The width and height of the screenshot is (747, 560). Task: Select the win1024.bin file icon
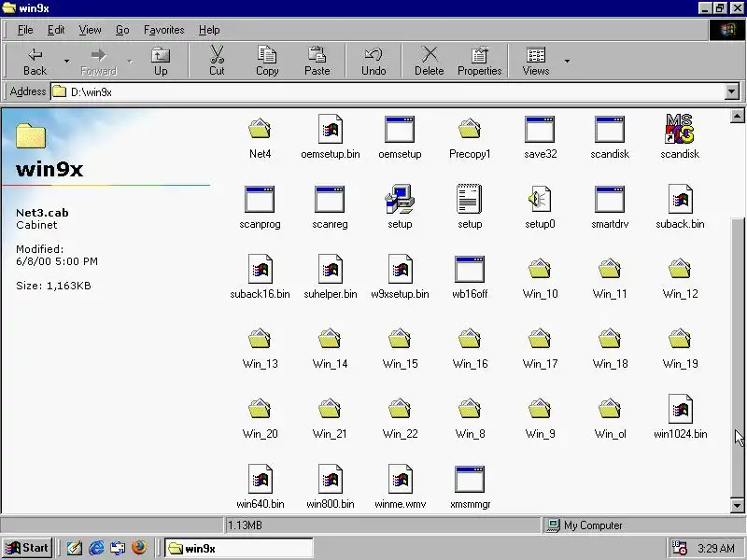coord(680,409)
